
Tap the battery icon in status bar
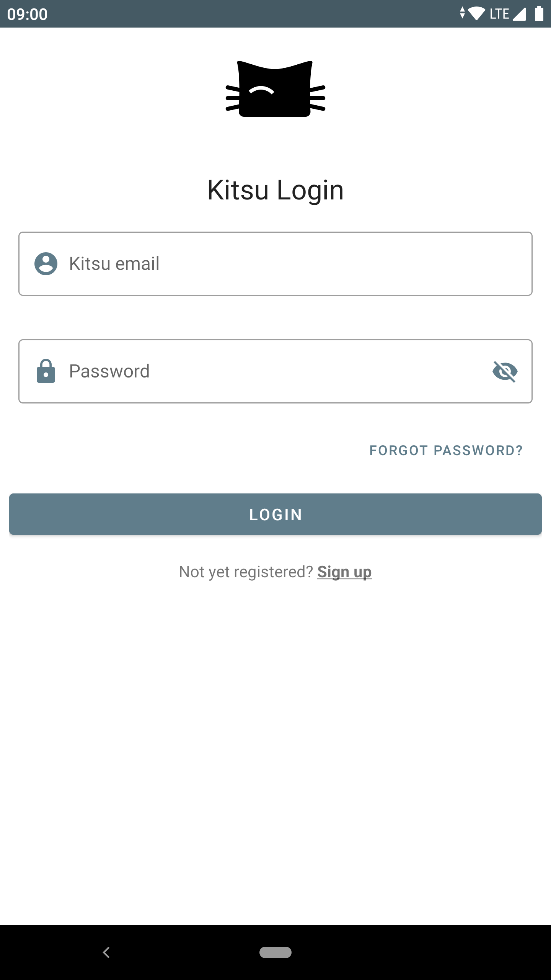539,14
